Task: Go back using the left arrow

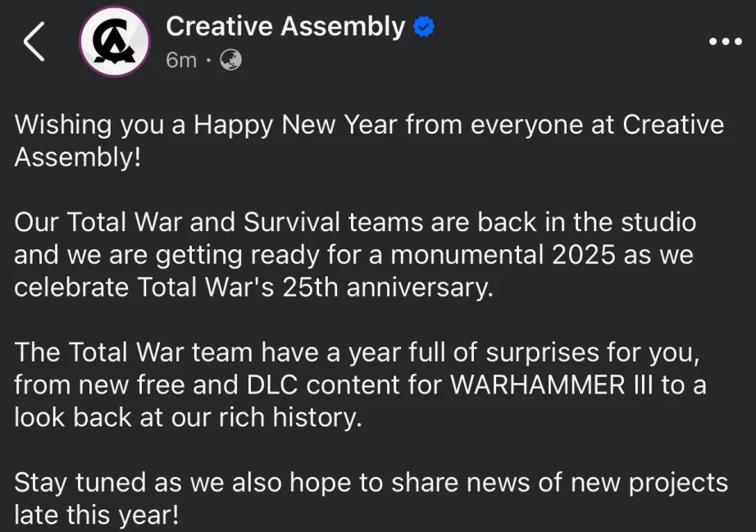Action: point(34,42)
